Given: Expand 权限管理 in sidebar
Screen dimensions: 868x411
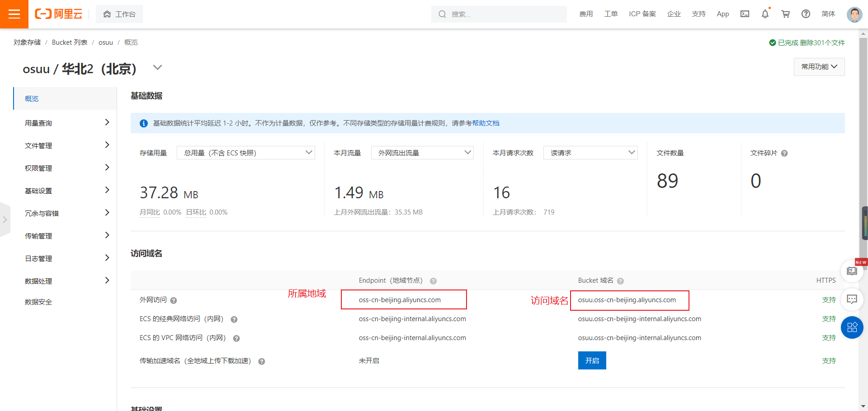Looking at the screenshot, I should 65,168.
